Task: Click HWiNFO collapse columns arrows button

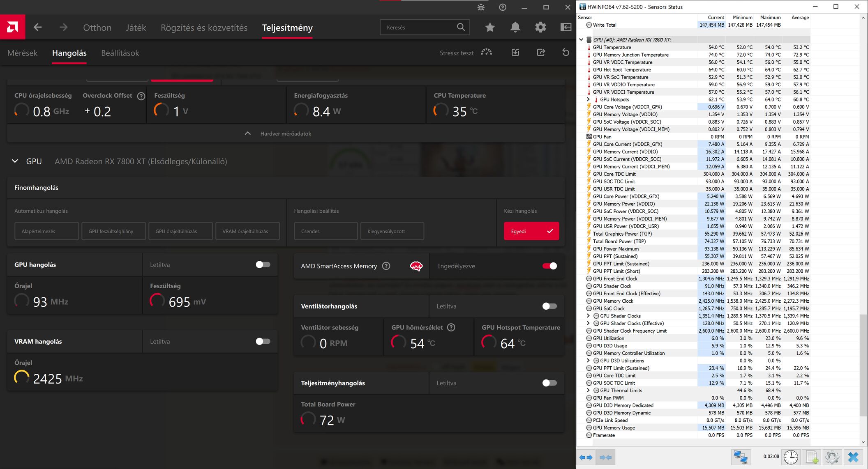Action: 605,457
